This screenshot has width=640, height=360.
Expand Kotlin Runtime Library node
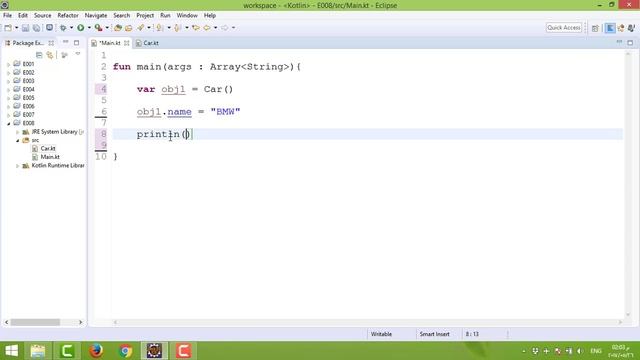(x=18, y=166)
